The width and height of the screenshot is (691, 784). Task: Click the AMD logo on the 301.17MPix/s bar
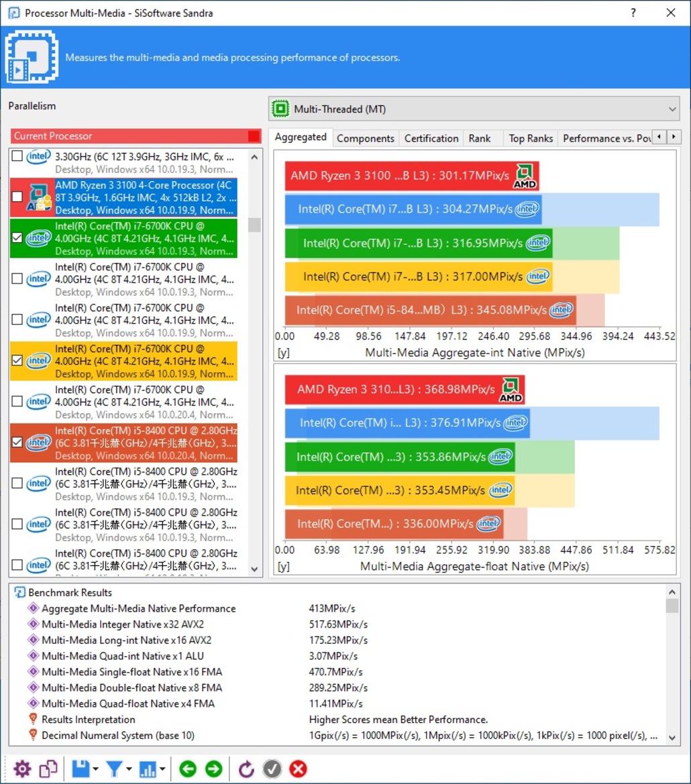pos(525,176)
